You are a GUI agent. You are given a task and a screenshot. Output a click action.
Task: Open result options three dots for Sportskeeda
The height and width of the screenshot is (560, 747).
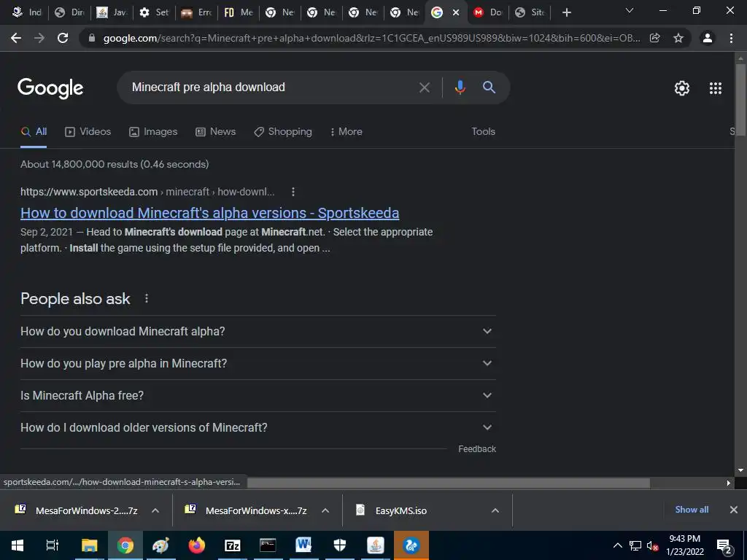(293, 192)
